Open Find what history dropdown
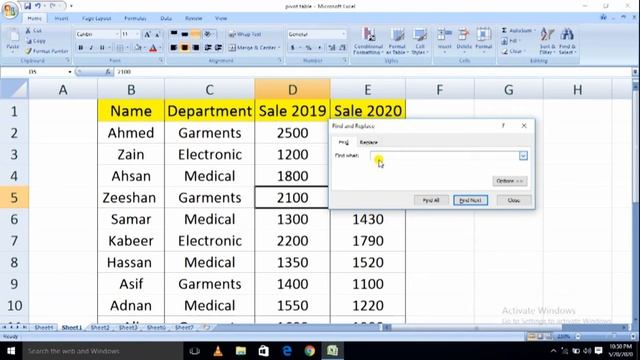The height and width of the screenshot is (360, 640). pos(523,156)
